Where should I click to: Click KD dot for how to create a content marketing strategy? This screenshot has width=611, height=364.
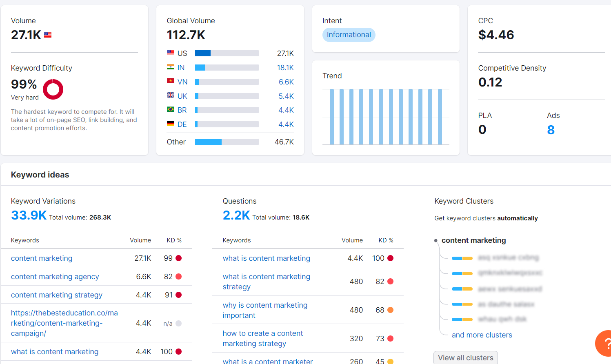coord(390,339)
